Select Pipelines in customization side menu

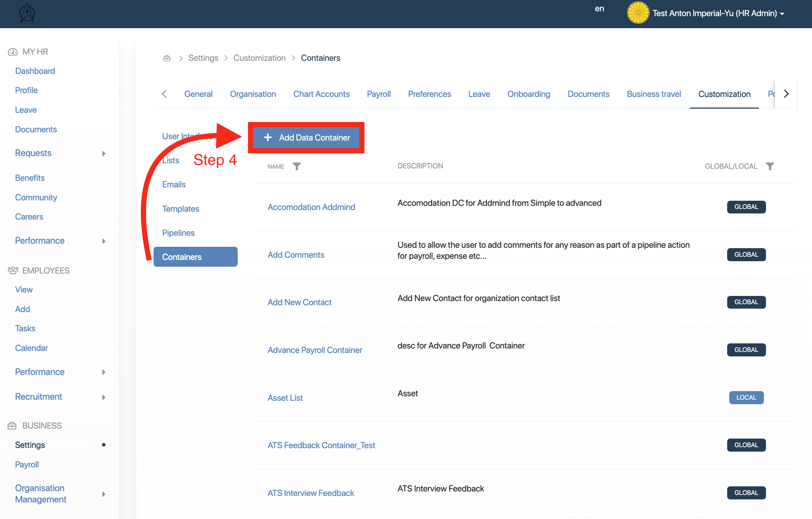[x=178, y=233]
